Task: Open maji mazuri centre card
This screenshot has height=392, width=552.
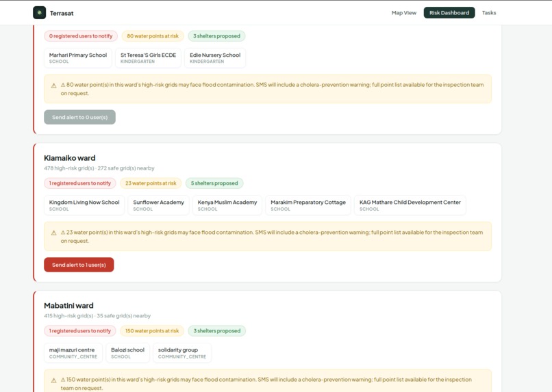Action: (x=73, y=352)
